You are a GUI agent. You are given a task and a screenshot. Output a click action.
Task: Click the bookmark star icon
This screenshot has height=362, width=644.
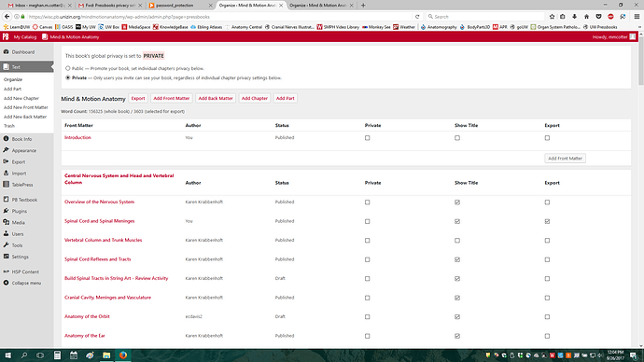tap(552, 17)
